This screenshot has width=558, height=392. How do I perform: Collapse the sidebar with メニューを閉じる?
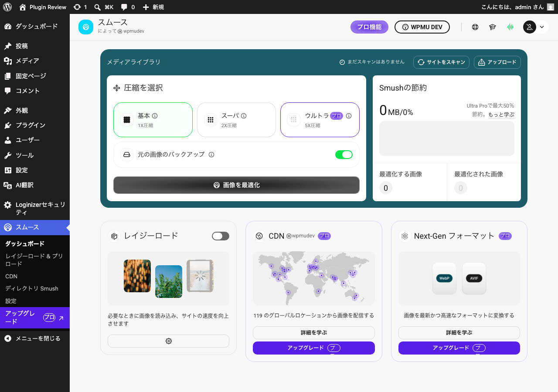tap(35, 338)
